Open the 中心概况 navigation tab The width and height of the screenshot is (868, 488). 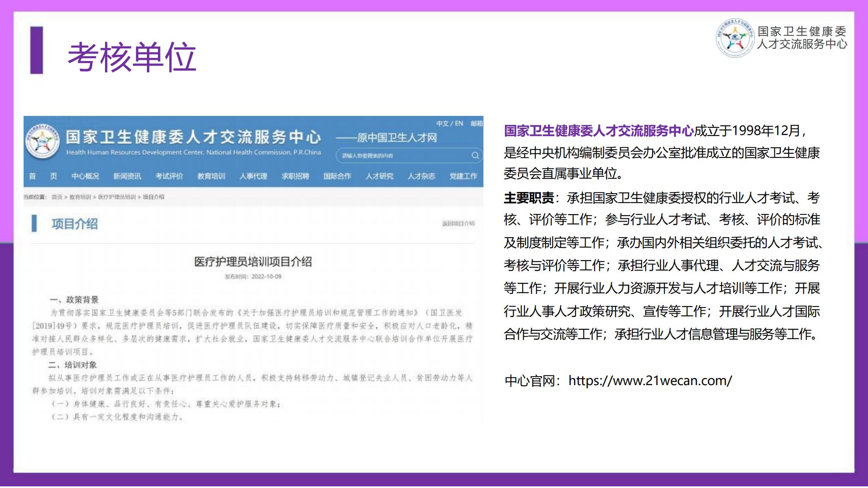click(x=85, y=176)
